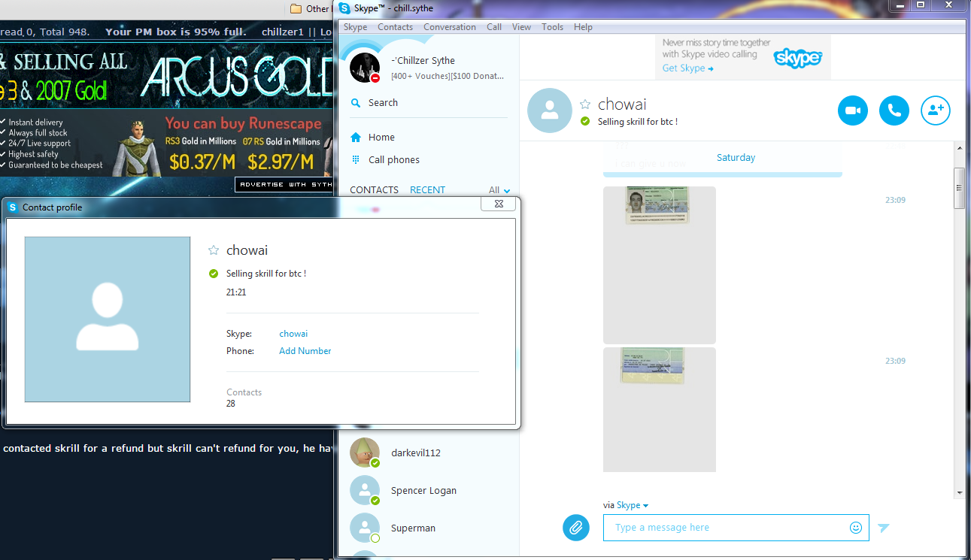This screenshot has height=560, width=971.
Task: Favorite chowai with star in chat header
Action: click(x=585, y=104)
